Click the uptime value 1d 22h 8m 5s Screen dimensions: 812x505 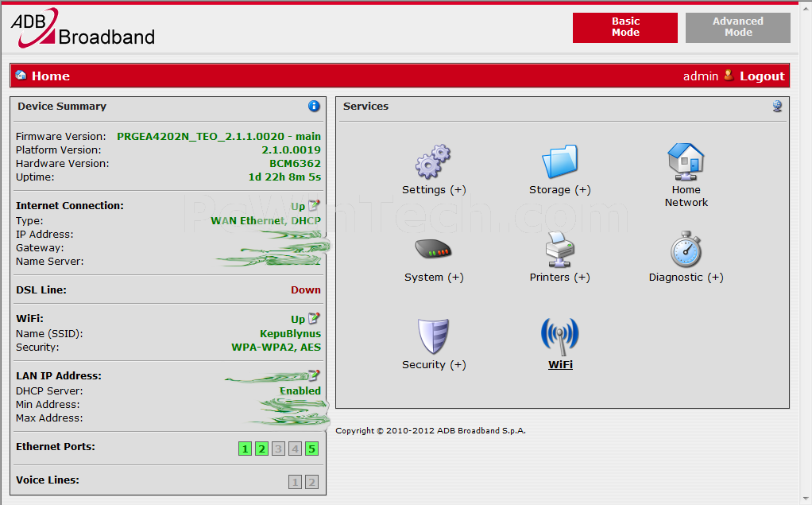pyautogui.click(x=284, y=177)
